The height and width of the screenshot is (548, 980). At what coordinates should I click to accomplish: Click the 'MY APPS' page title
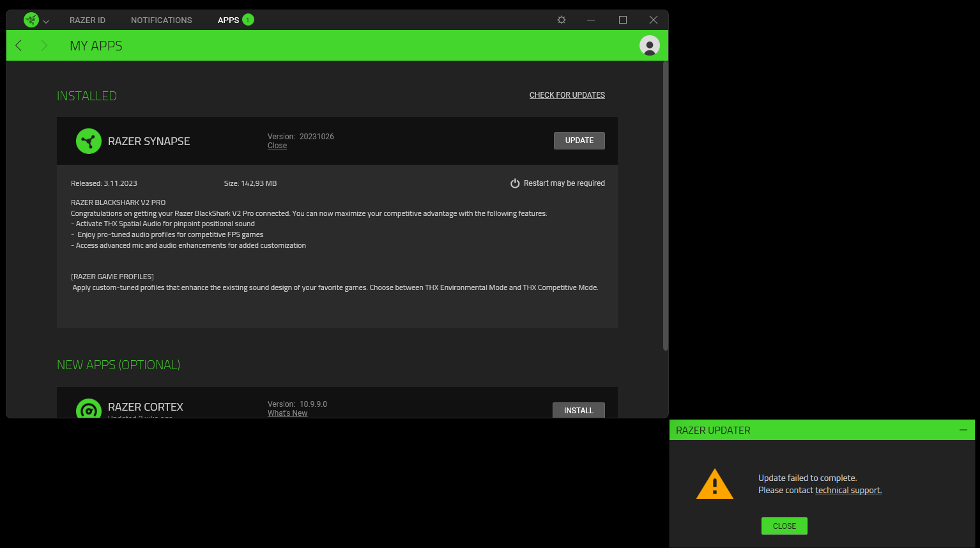coord(96,46)
